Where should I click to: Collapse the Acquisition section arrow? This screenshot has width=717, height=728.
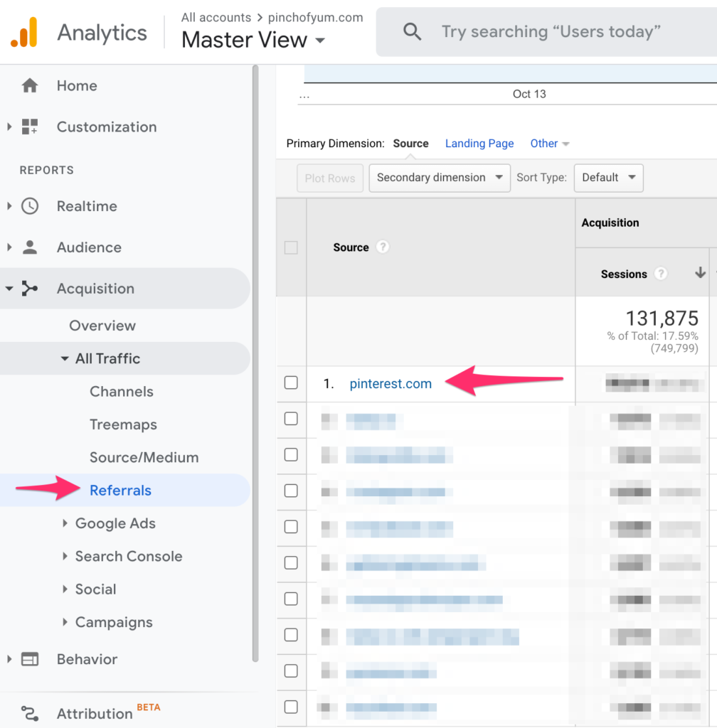tap(9, 289)
